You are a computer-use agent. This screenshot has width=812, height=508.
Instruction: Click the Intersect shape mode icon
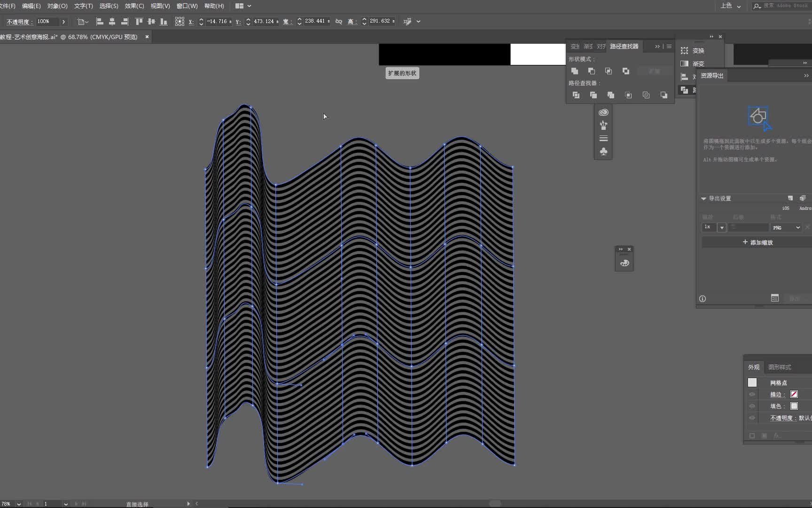pyautogui.click(x=609, y=71)
